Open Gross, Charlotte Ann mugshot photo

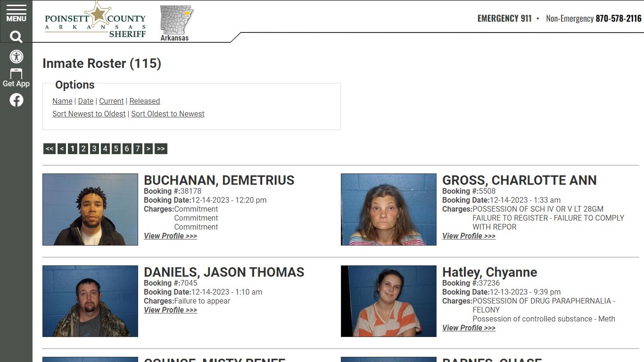(388, 209)
